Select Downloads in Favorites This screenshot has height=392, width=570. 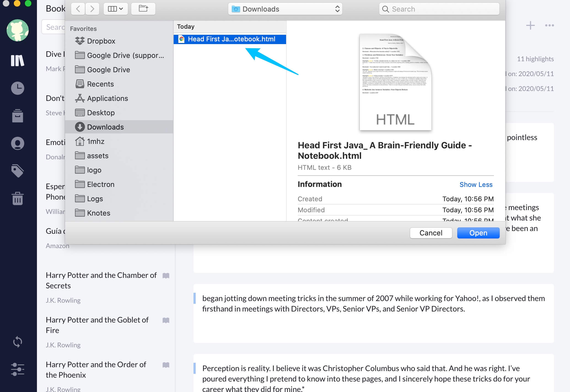click(x=119, y=127)
